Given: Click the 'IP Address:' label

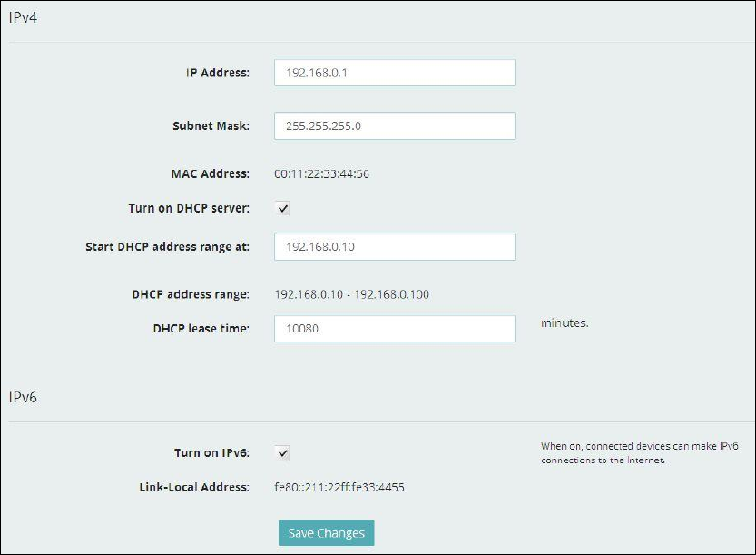Looking at the screenshot, I should (218, 73).
